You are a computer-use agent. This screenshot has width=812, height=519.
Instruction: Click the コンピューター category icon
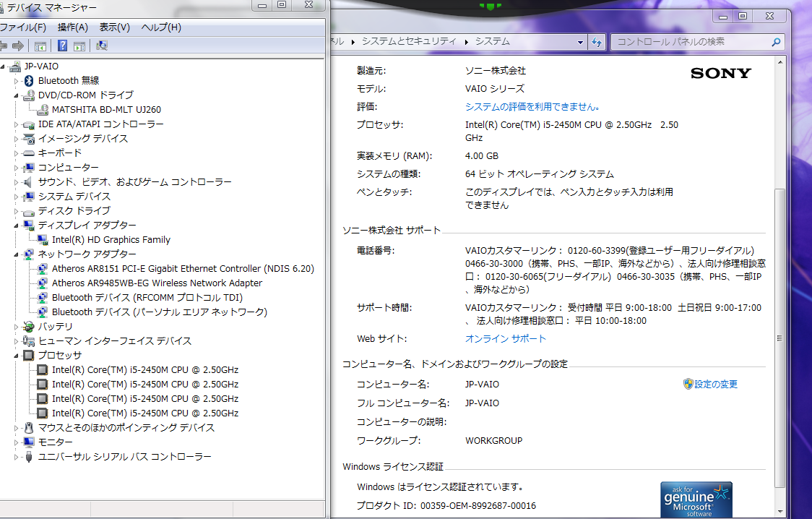(x=29, y=168)
